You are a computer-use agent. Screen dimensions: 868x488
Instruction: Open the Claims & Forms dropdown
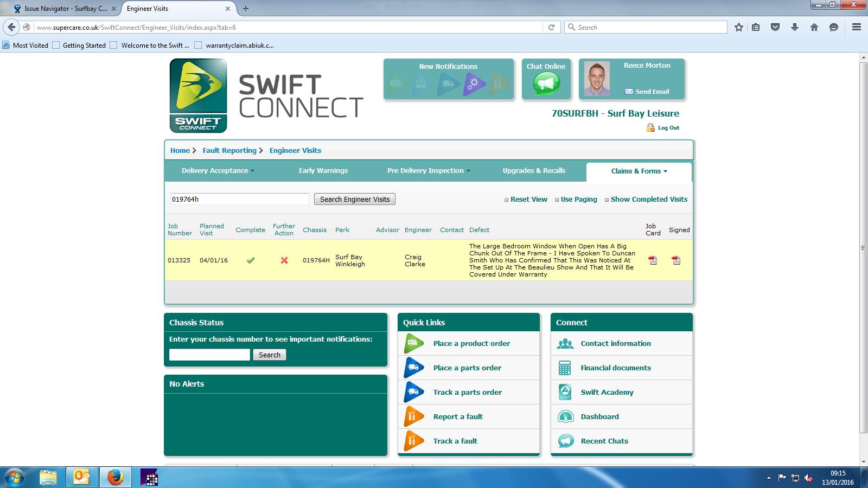coord(639,171)
